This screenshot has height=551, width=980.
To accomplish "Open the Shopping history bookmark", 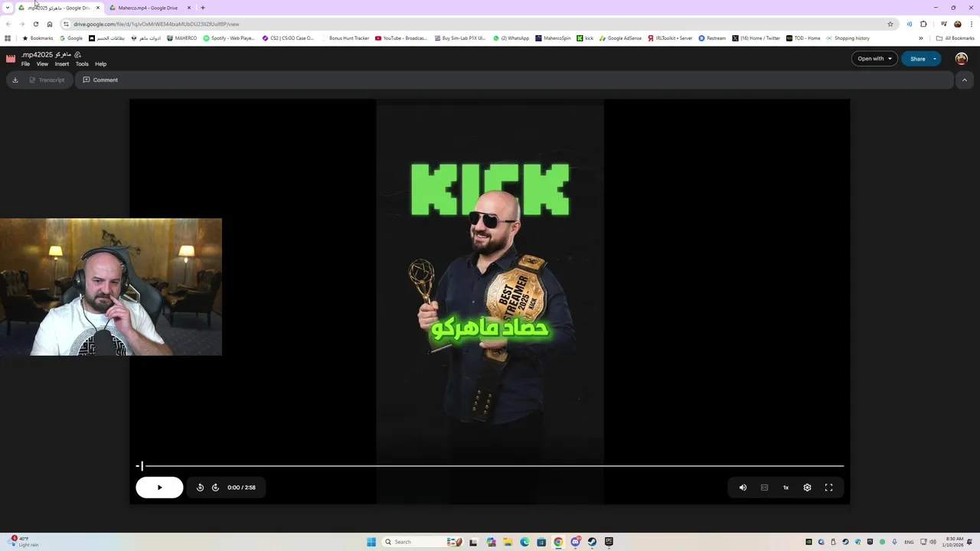I will tap(848, 38).
